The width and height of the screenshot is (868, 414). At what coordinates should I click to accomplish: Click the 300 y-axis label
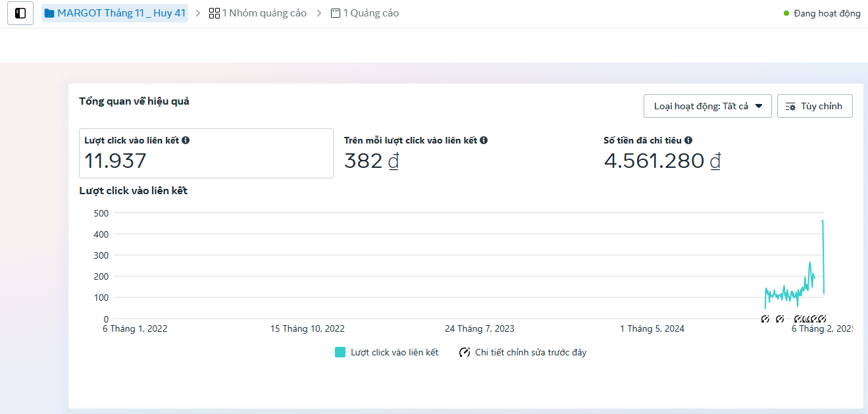pos(101,255)
